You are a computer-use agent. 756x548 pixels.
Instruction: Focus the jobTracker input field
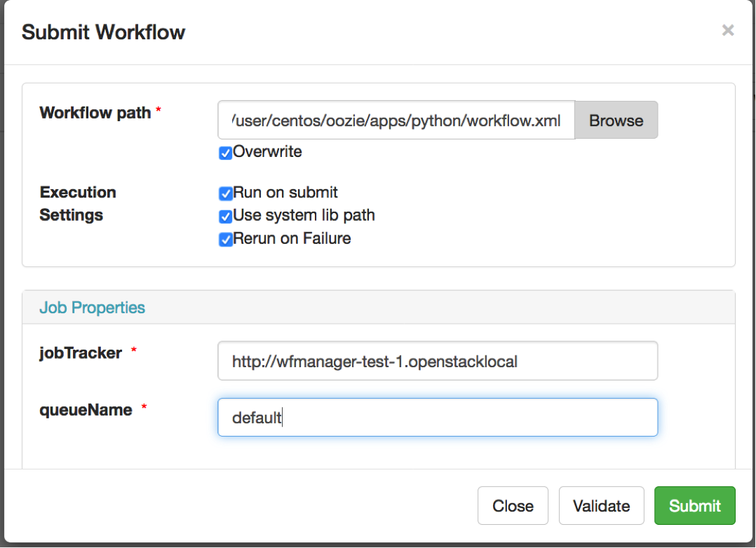(x=438, y=362)
